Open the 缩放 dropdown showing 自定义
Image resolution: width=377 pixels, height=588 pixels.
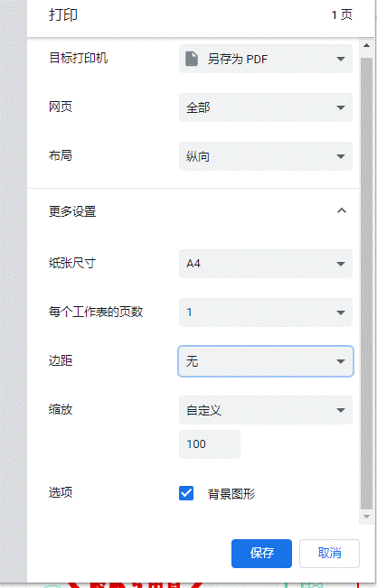[266, 410]
